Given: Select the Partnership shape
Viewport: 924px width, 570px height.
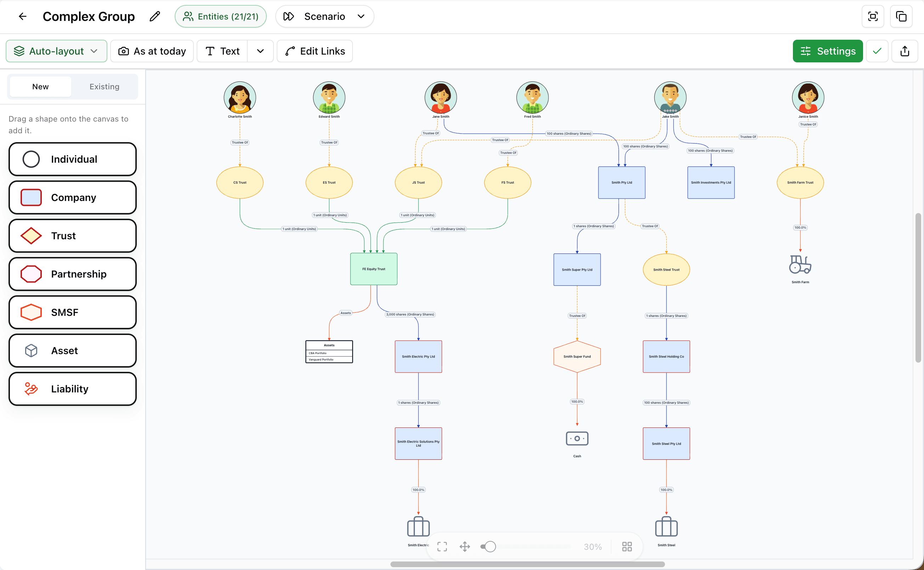Looking at the screenshot, I should (73, 274).
